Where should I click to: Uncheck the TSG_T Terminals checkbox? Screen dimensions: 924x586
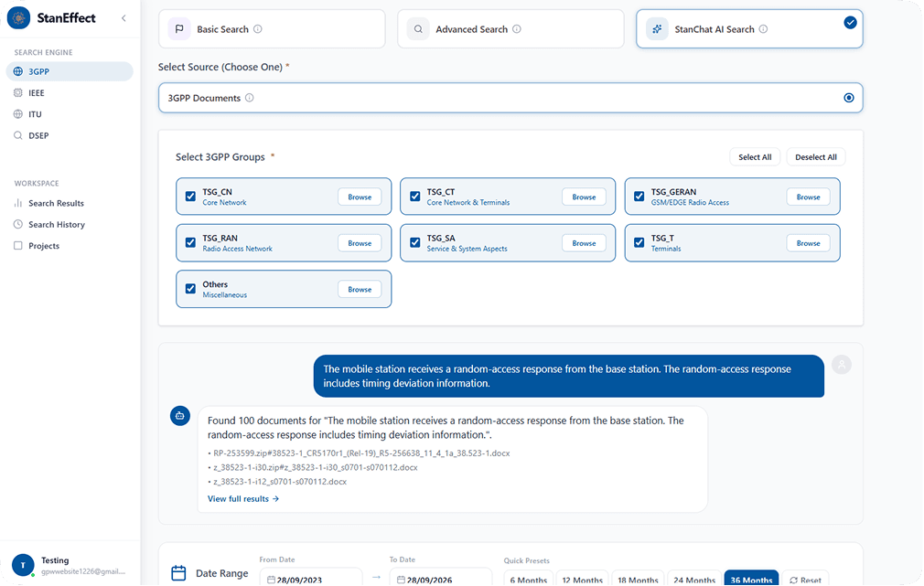(639, 242)
